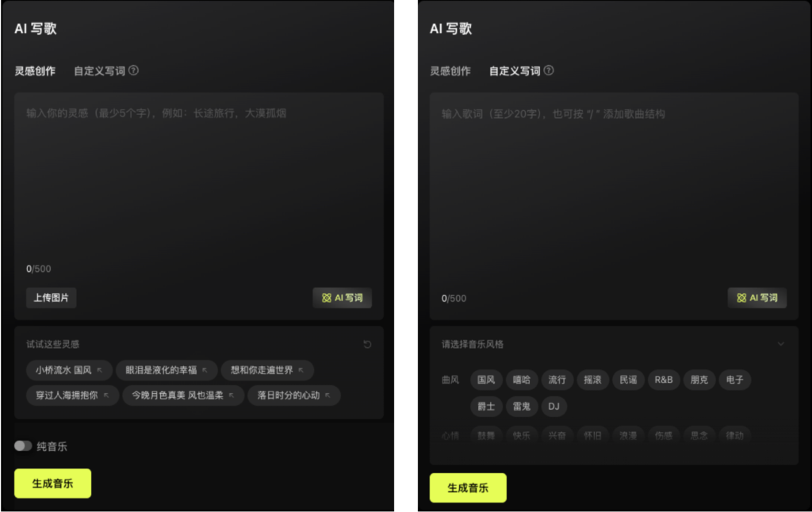The height and width of the screenshot is (512, 812).
Task: Select the 电子 genre tag
Action: 735,380
